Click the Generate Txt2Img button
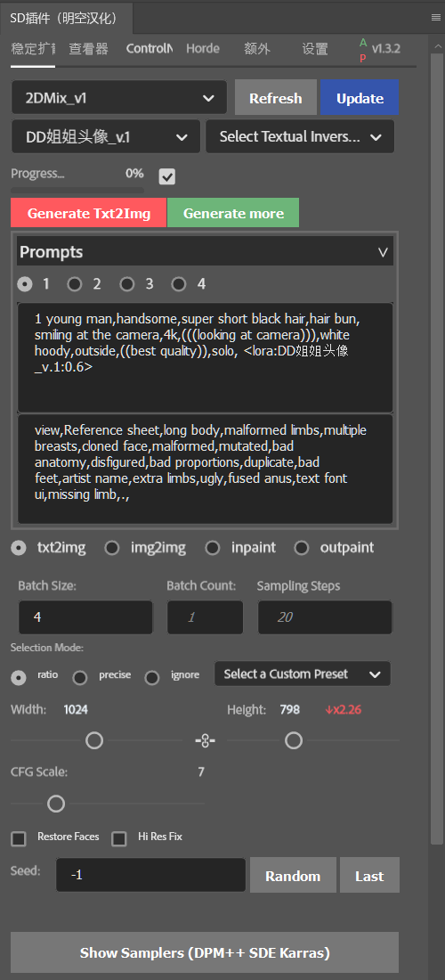Screen dimensions: 445x980 [x=89, y=213]
